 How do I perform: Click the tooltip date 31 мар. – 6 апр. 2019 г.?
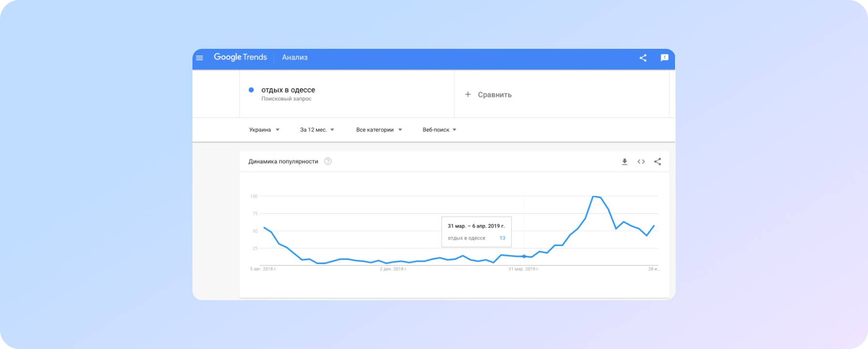tap(476, 226)
